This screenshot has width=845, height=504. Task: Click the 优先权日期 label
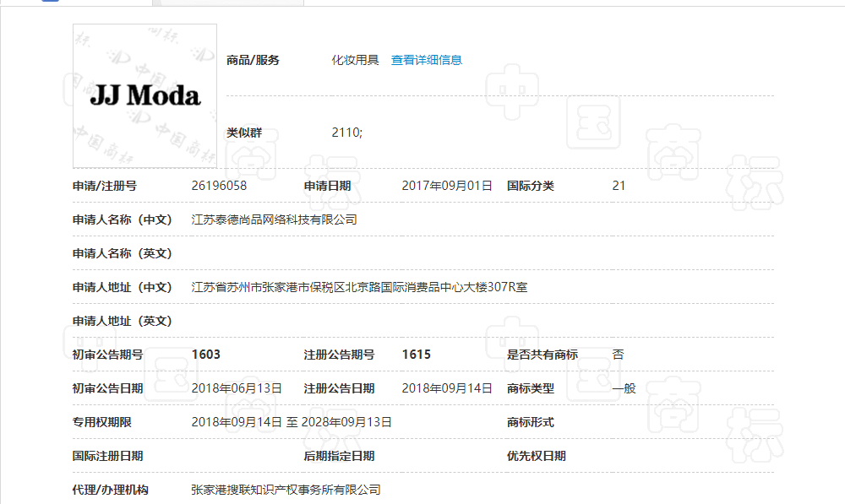click(x=537, y=456)
